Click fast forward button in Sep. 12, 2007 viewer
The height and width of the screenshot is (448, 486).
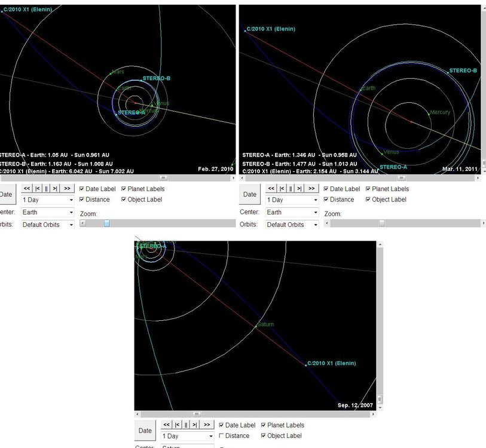tap(206, 425)
